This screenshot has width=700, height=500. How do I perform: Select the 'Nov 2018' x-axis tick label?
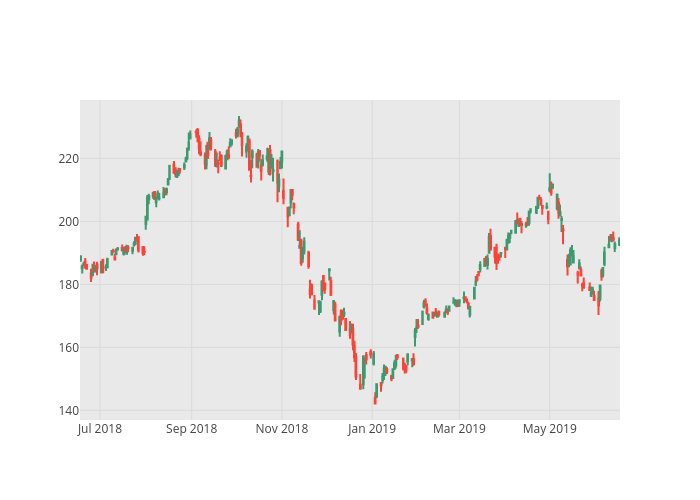pyautogui.click(x=282, y=429)
